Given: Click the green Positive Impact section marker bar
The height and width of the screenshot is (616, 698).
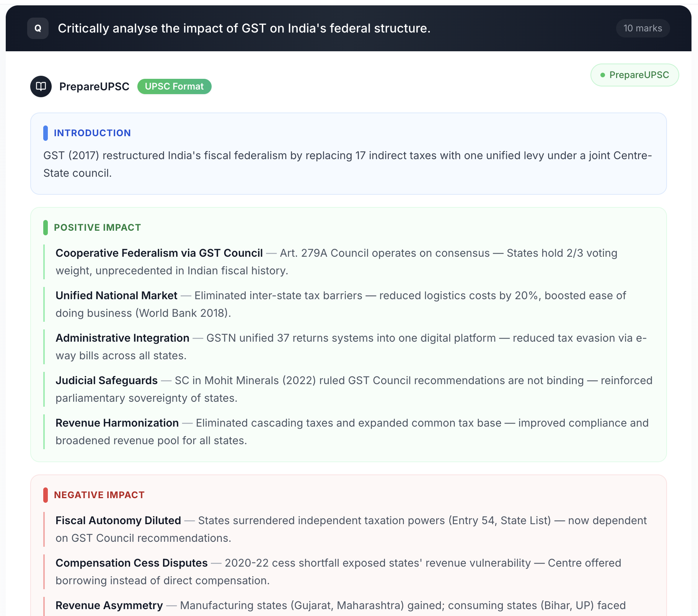Looking at the screenshot, I should click(x=46, y=227).
